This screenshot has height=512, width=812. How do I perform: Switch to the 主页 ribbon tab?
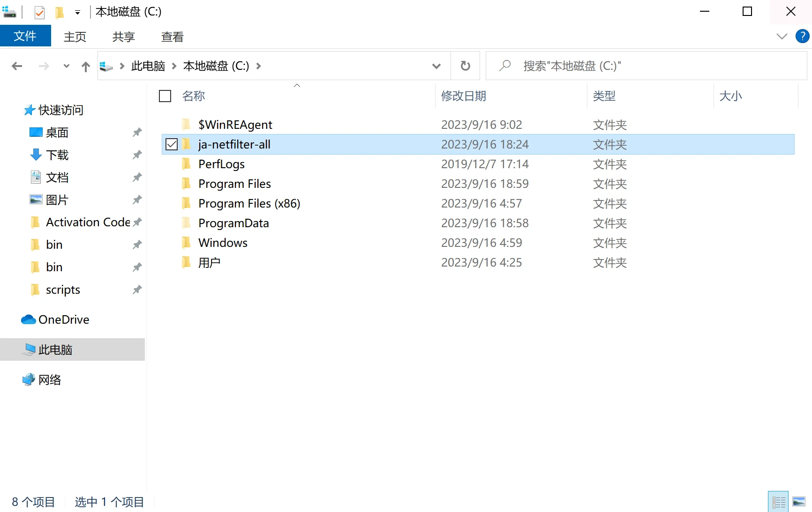(75, 37)
